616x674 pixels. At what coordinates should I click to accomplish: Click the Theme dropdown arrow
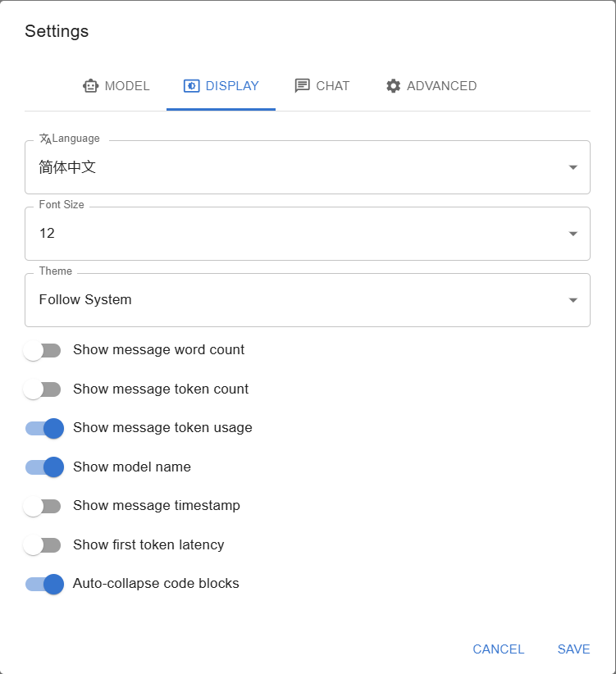(x=573, y=299)
